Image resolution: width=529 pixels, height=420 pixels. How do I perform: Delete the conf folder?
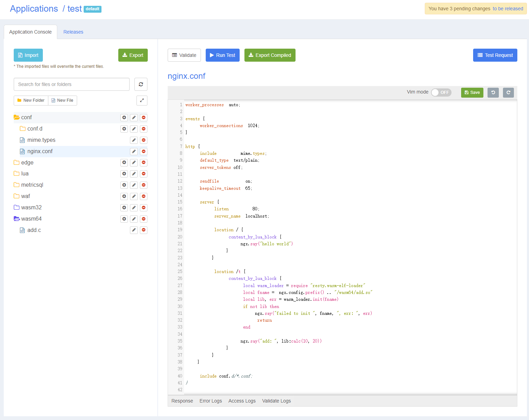pos(144,118)
